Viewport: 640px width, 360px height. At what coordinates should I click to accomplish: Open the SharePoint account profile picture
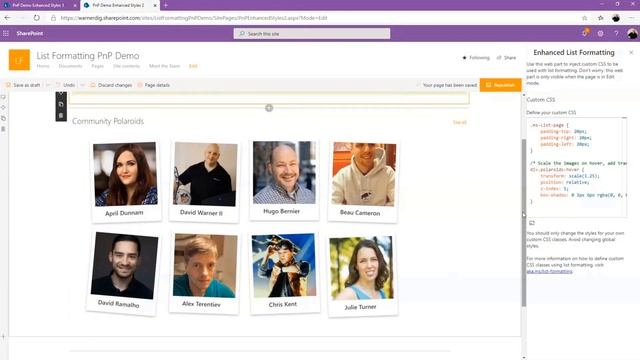(632, 33)
